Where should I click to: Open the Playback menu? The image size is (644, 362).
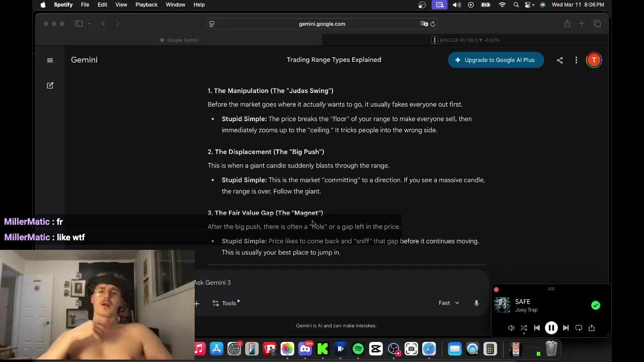[146, 5]
